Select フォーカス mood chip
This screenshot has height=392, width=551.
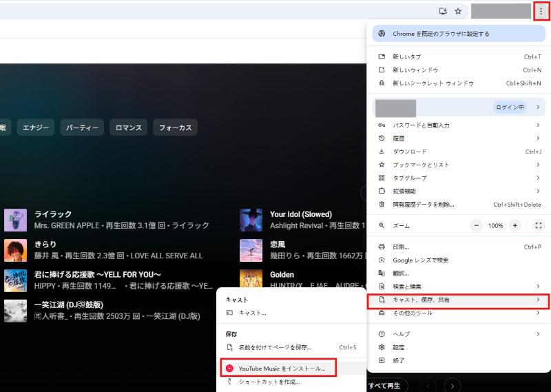click(x=176, y=127)
